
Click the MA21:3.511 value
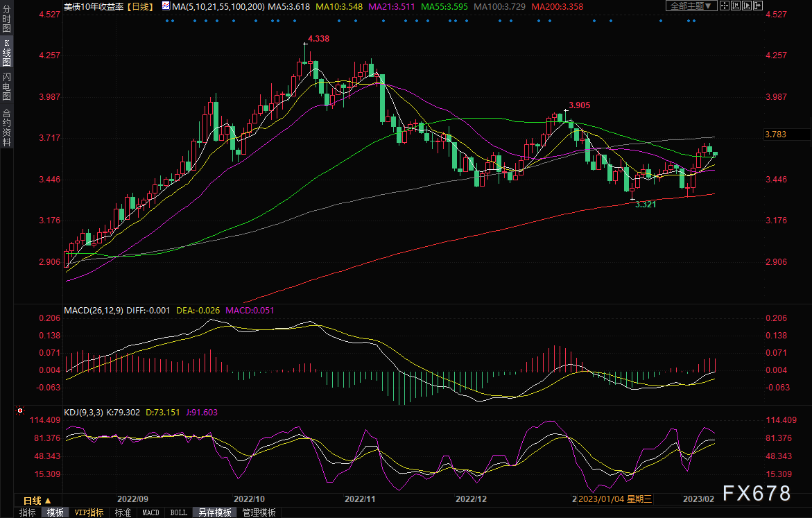392,7
